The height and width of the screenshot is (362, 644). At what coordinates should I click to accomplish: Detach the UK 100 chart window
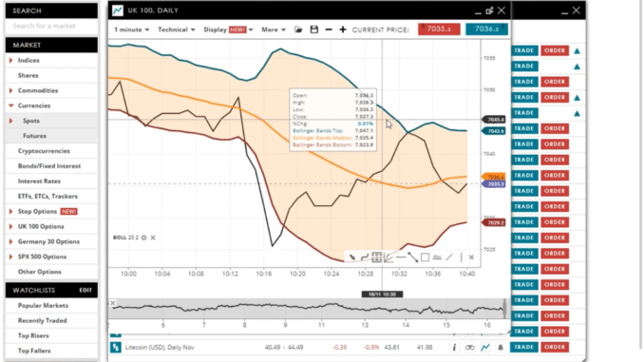489,10
